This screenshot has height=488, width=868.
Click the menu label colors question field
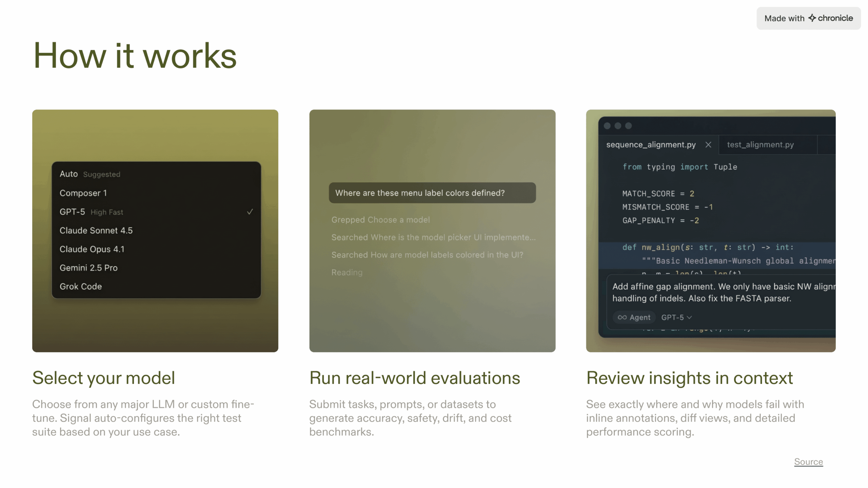[432, 193]
